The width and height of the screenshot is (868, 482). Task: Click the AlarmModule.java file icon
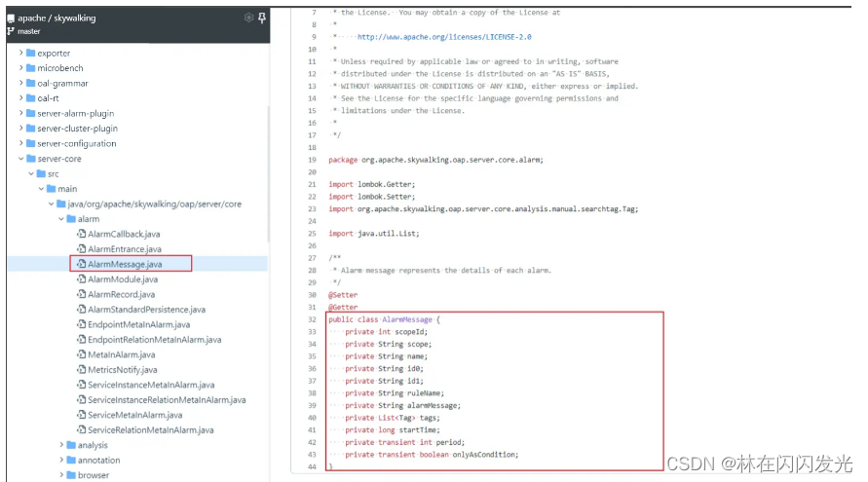point(82,279)
